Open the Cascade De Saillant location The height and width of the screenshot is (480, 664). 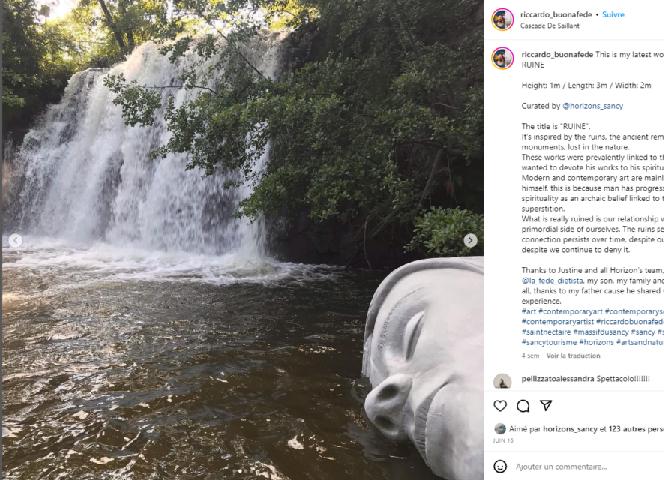tap(548, 26)
